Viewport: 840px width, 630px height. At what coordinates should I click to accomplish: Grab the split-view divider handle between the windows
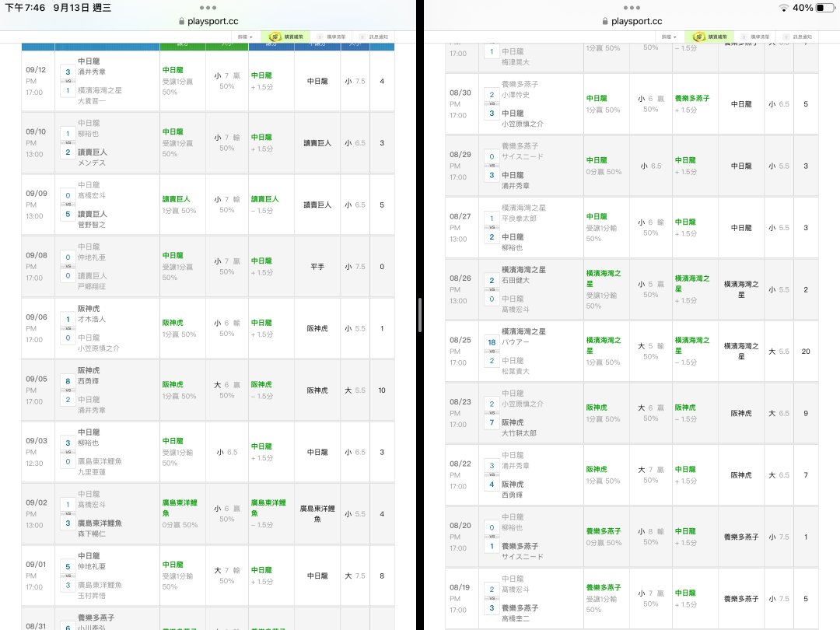[x=420, y=315]
